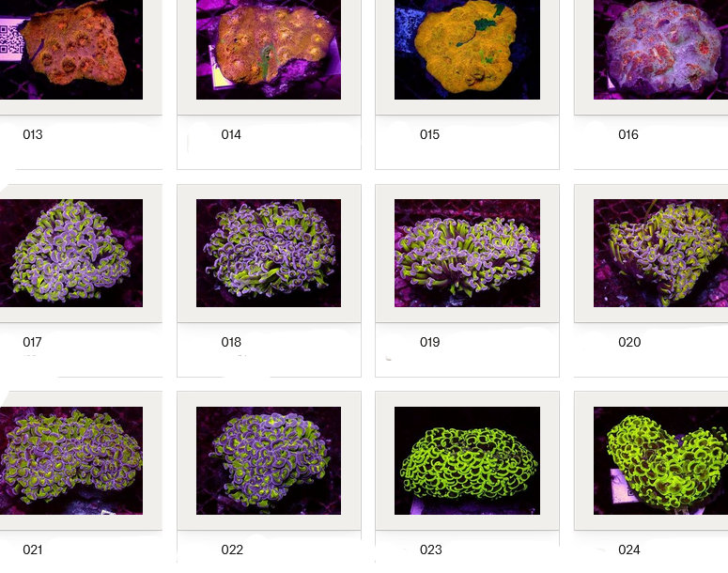
Task: Click the 020 number label
Action: pyautogui.click(x=629, y=342)
